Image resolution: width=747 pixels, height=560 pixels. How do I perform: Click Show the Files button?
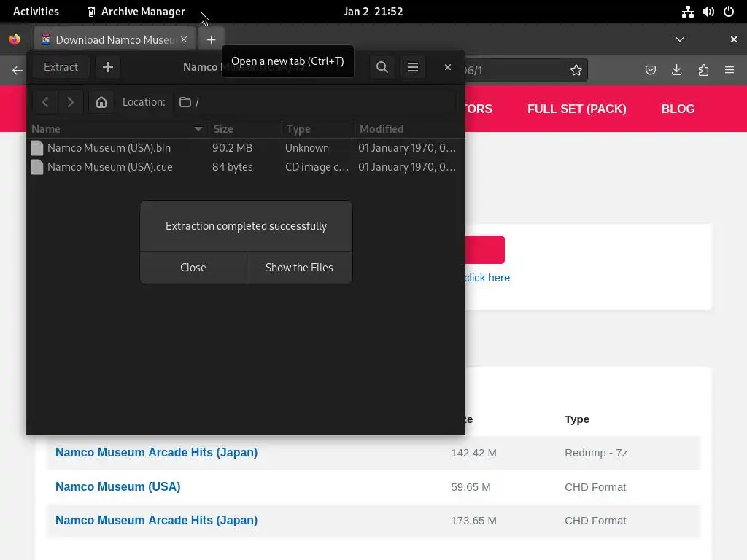click(299, 267)
